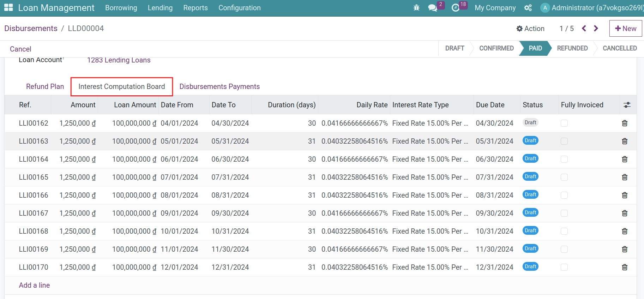644x299 pixels.
Task: Click Date From 10/01/2024 cell
Action: (179, 231)
